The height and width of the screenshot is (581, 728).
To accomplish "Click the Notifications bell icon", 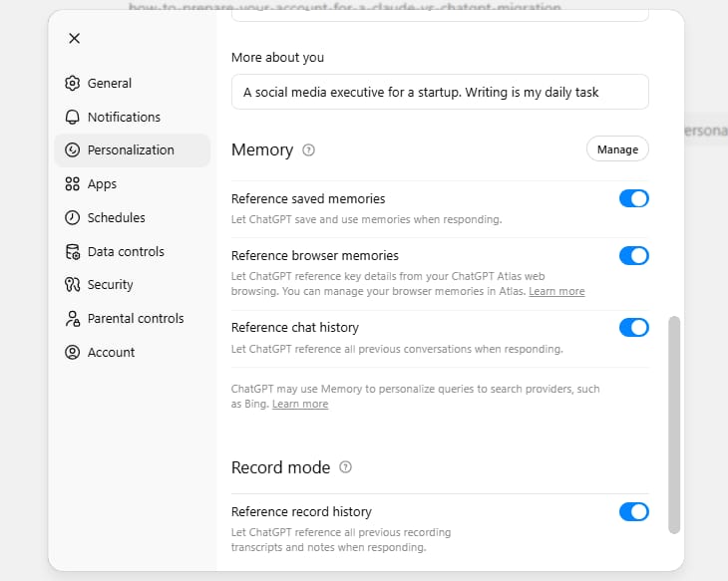I will [73, 117].
